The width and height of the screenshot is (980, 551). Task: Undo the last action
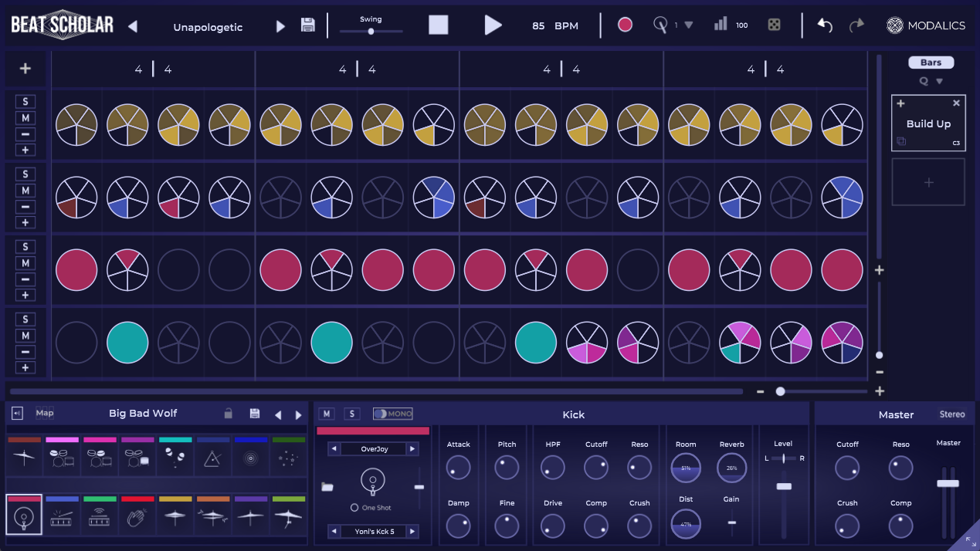(825, 25)
